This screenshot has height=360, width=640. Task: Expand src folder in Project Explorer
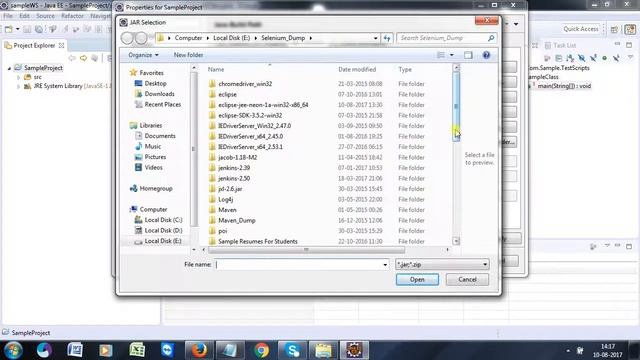(18, 77)
